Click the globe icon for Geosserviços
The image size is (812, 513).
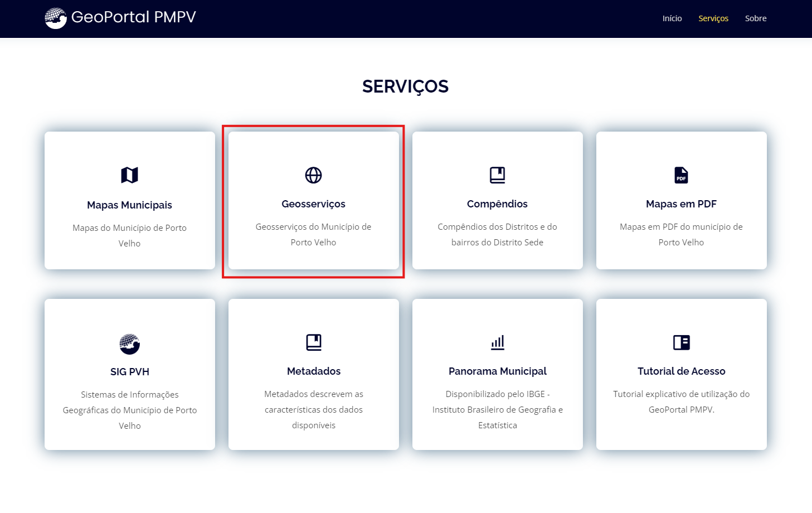[313, 175]
